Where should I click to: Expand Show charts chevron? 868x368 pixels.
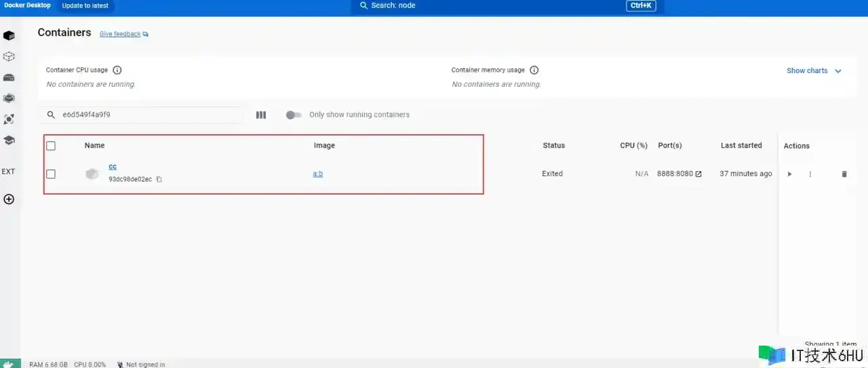click(x=838, y=71)
